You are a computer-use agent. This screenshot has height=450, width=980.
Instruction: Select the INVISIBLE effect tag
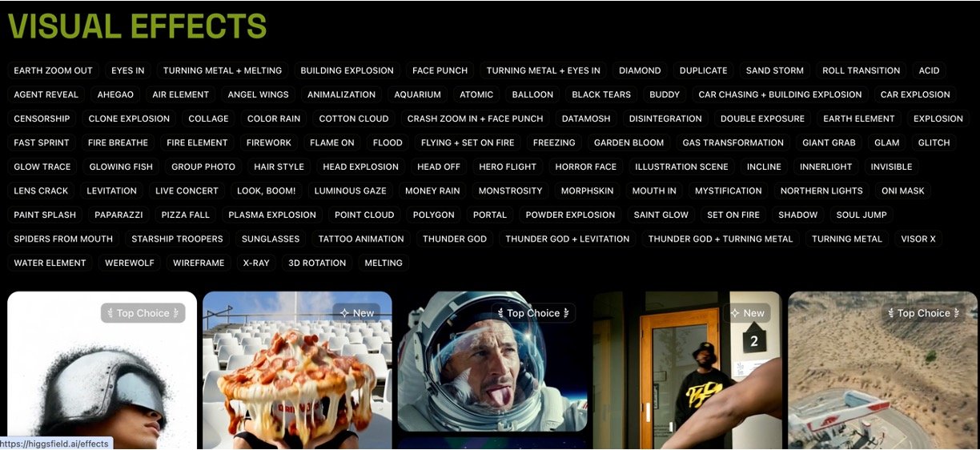892,167
